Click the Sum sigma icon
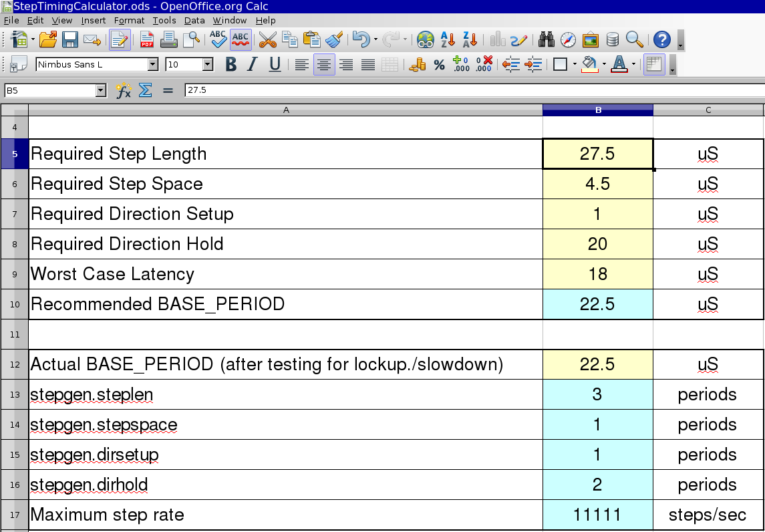Screen dimensions: 765x532 (146, 90)
